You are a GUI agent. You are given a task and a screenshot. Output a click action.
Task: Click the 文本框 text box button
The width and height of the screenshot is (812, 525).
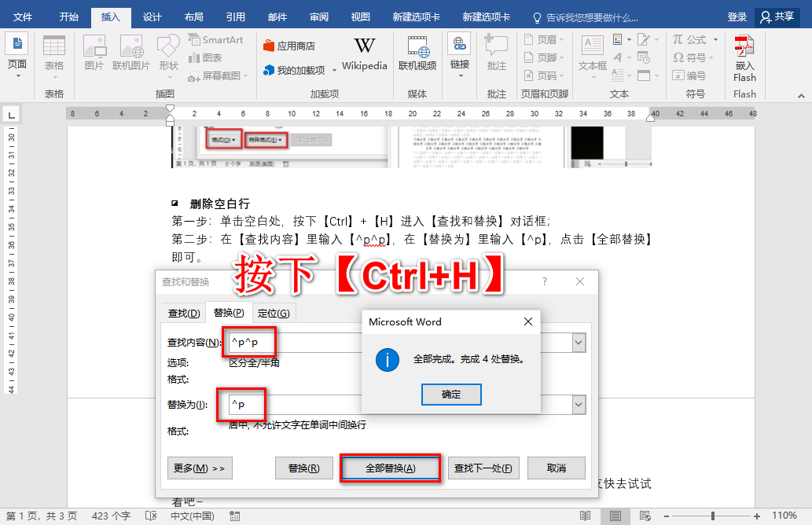point(593,56)
